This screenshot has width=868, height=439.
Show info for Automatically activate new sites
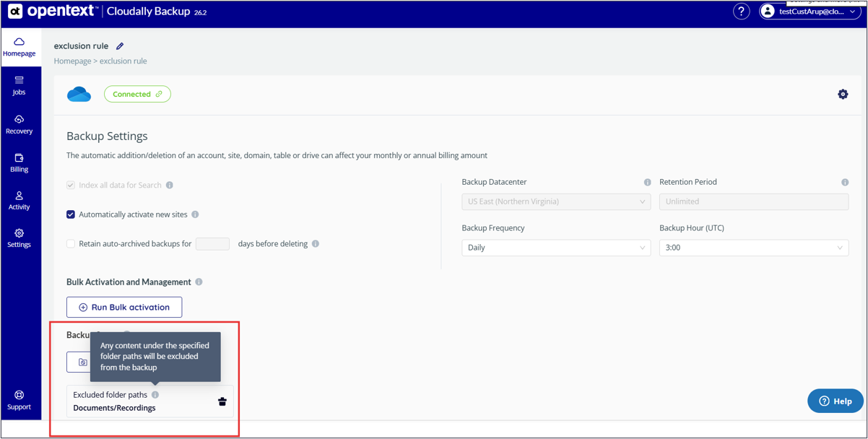[195, 214]
